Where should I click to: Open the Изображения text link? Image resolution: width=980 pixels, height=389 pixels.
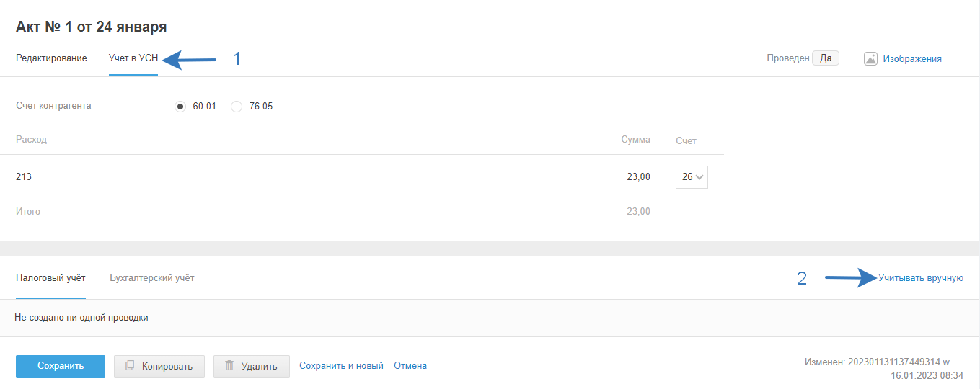click(x=912, y=59)
